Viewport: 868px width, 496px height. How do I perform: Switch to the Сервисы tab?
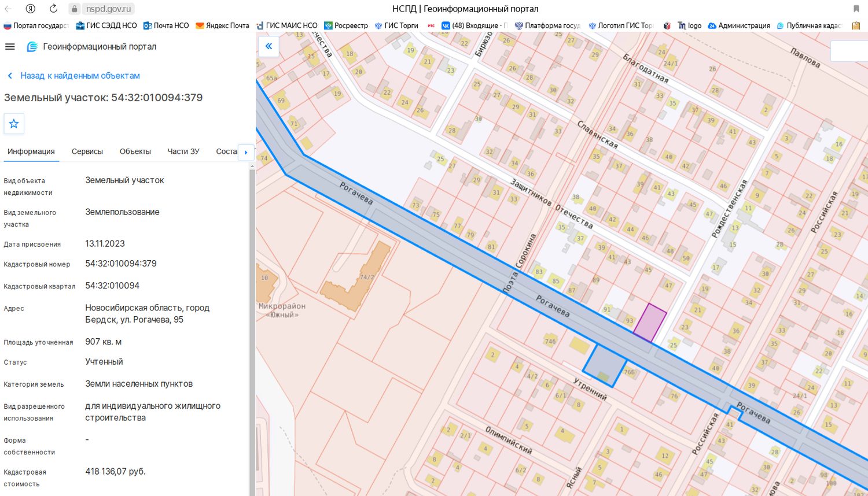click(87, 151)
